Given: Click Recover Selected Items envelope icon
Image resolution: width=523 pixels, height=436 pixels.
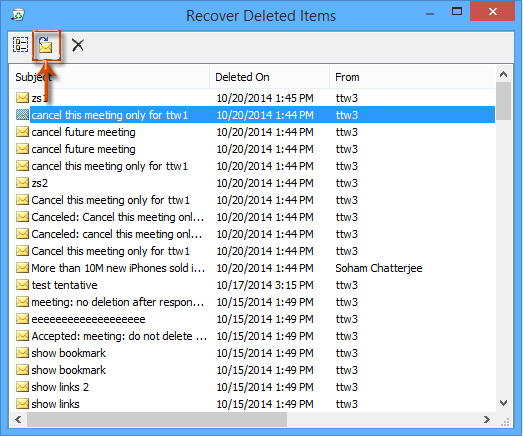Looking at the screenshot, I should [46, 45].
